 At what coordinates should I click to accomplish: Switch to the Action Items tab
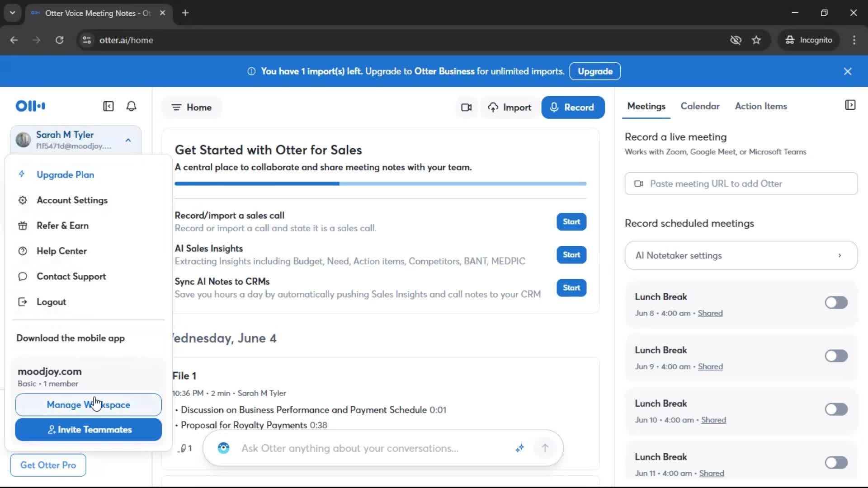(x=761, y=106)
